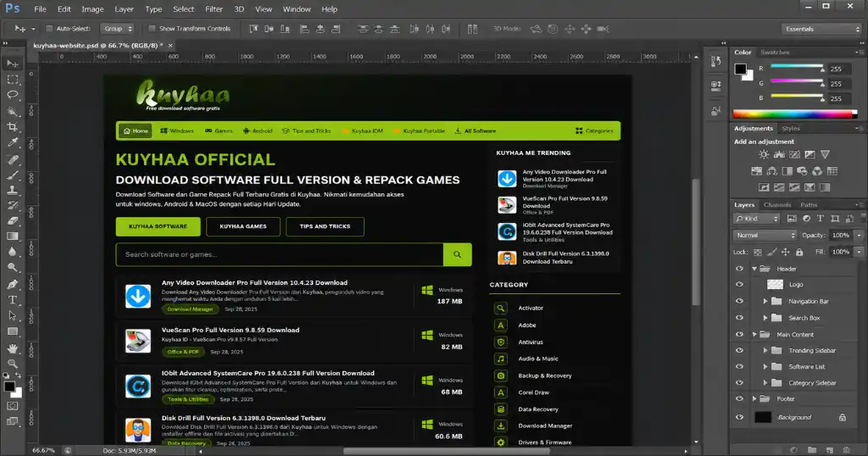This screenshot has height=456, width=868.
Task: Hide the Footer group
Action: [x=739, y=399]
